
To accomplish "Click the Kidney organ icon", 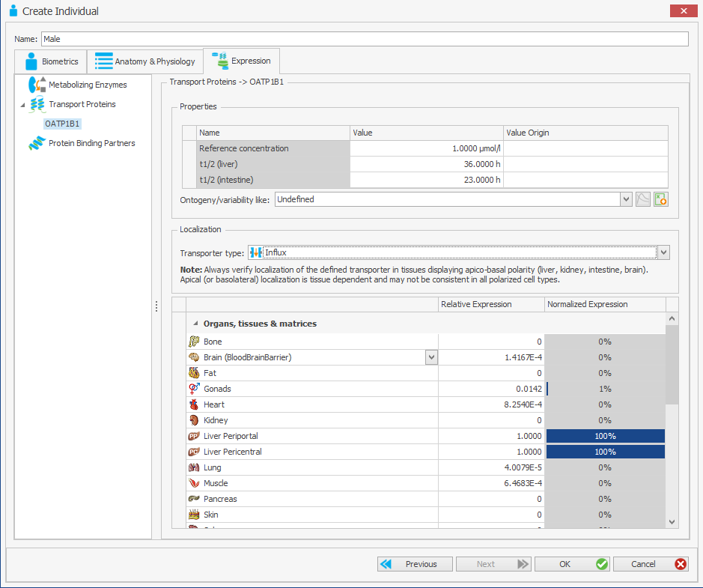I will tap(194, 420).
